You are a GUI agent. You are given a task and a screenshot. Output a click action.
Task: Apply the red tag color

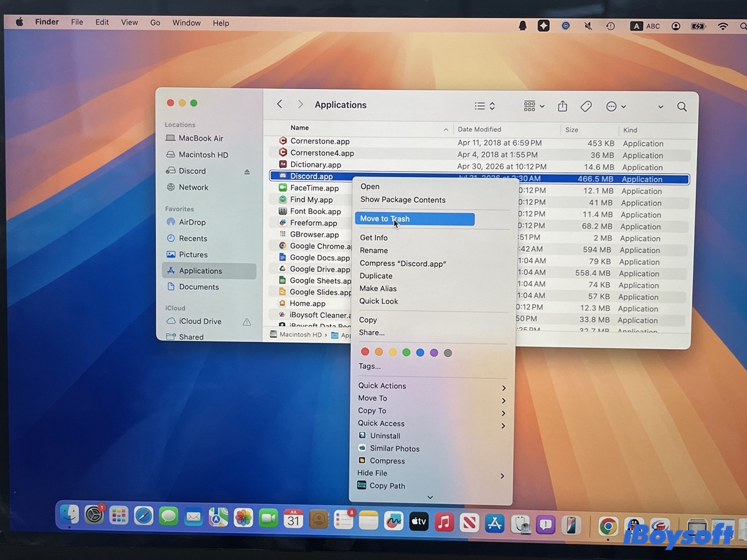pyautogui.click(x=365, y=352)
